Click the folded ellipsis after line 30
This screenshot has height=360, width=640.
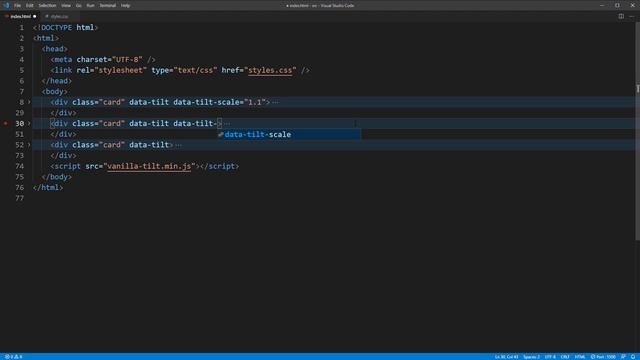tap(227, 124)
